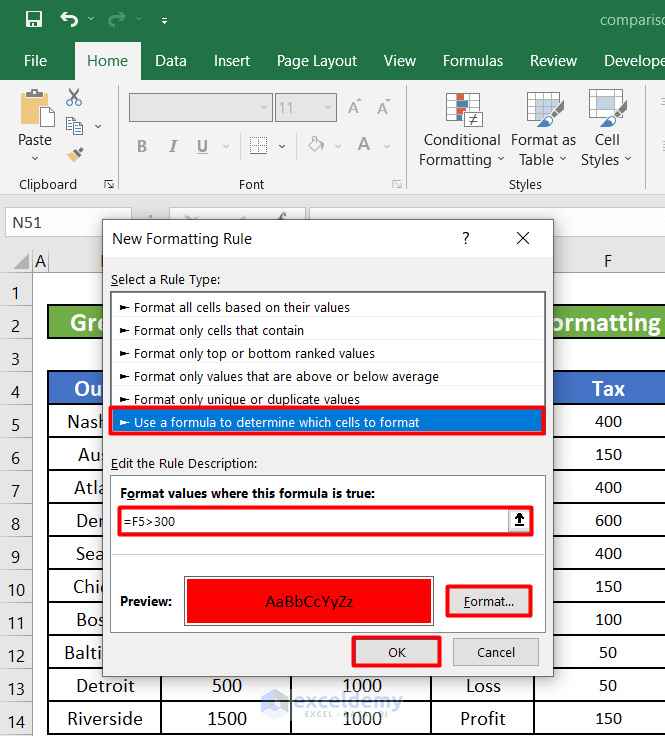Click the Select All corner triangle
Screen dimensions: 665x736
[x=21, y=261]
